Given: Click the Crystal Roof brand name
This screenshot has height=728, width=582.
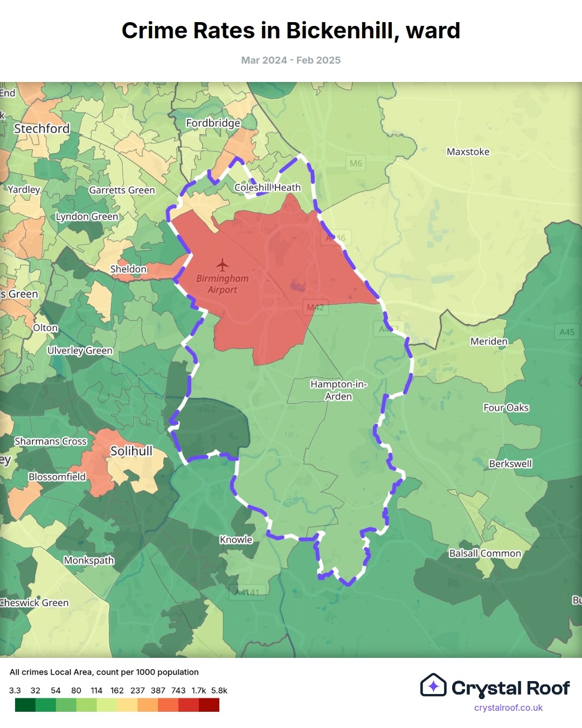Looking at the screenshot, I should [510, 688].
